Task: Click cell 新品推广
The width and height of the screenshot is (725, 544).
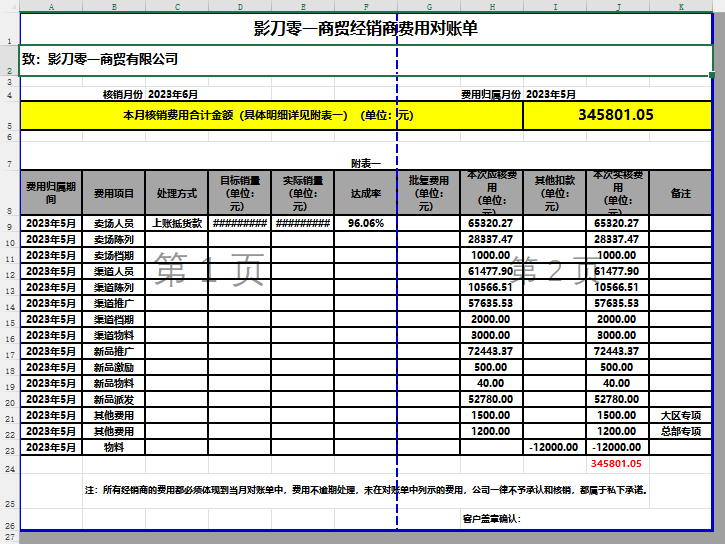Action: point(114,351)
